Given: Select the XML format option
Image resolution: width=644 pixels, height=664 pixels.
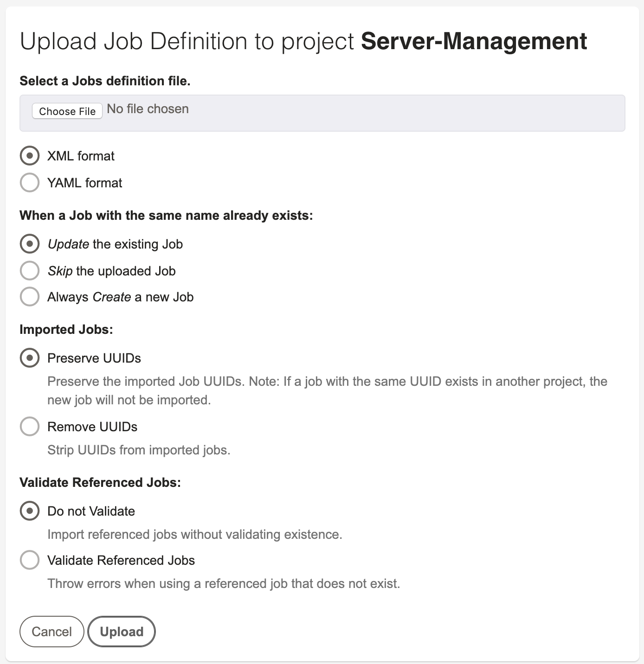Looking at the screenshot, I should 29,156.
